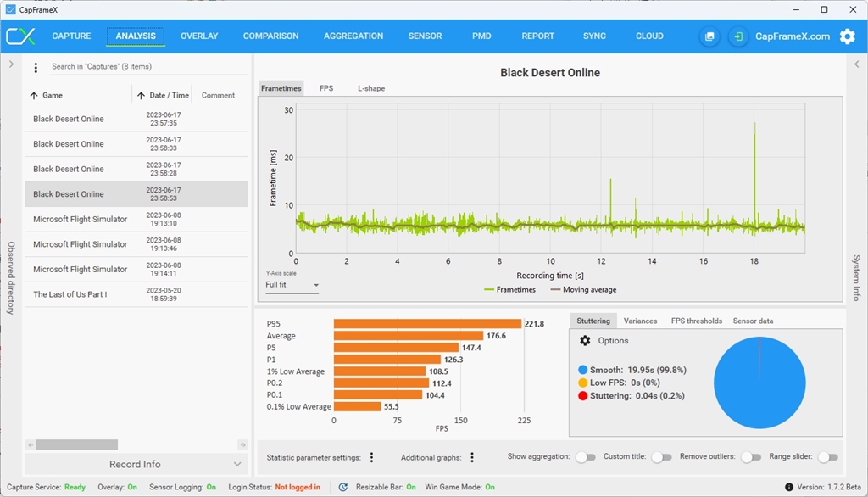Open the AGGREGATION tab
Screen dimensions: 868x497
[353, 36]
